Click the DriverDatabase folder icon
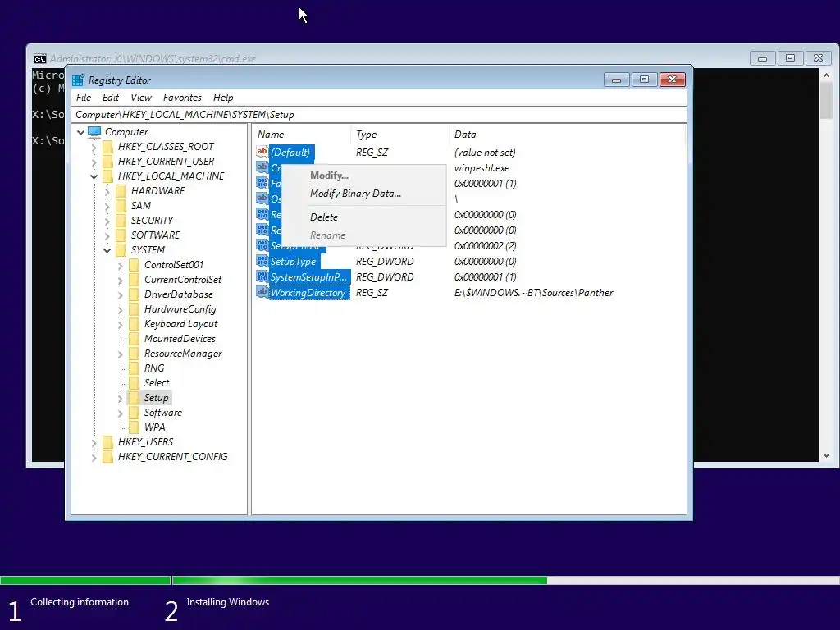Screen dimensions: 840x630 pyautogui.click(x=134, y=294)
